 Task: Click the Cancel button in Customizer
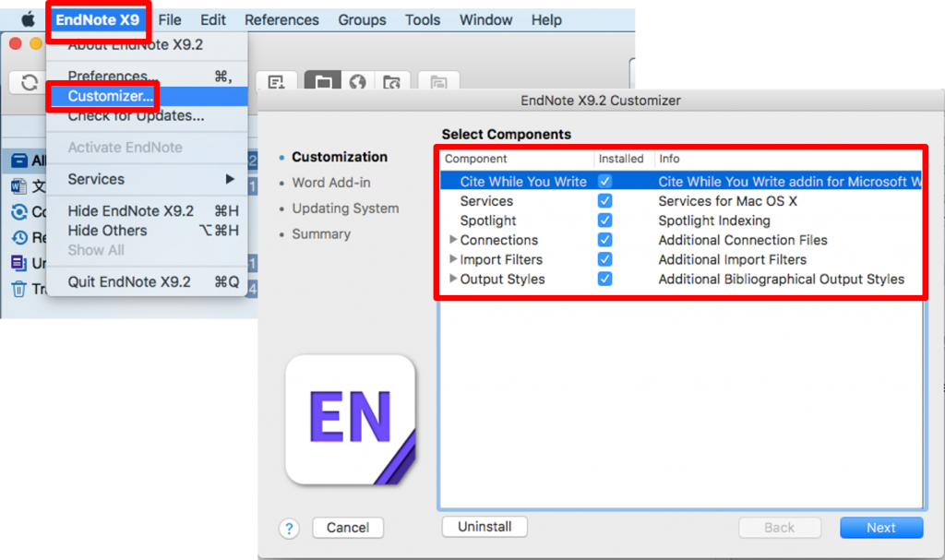(x=348, y=528)
